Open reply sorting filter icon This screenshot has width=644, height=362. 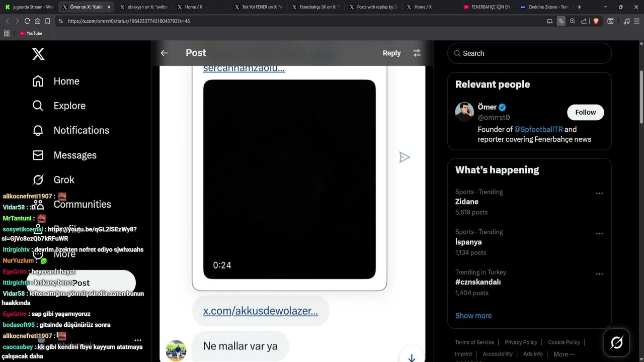(417, 53)
